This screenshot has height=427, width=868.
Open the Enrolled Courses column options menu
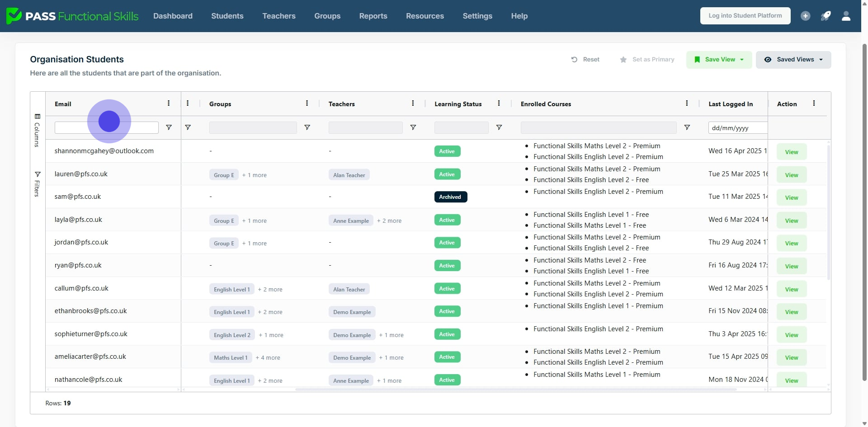687,103
